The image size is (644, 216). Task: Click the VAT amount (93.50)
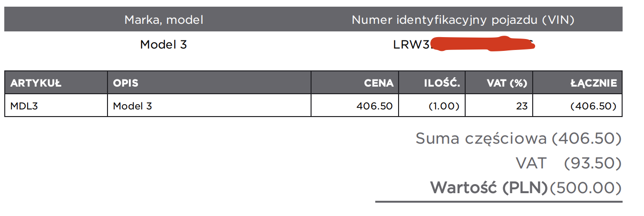point(593,163)
